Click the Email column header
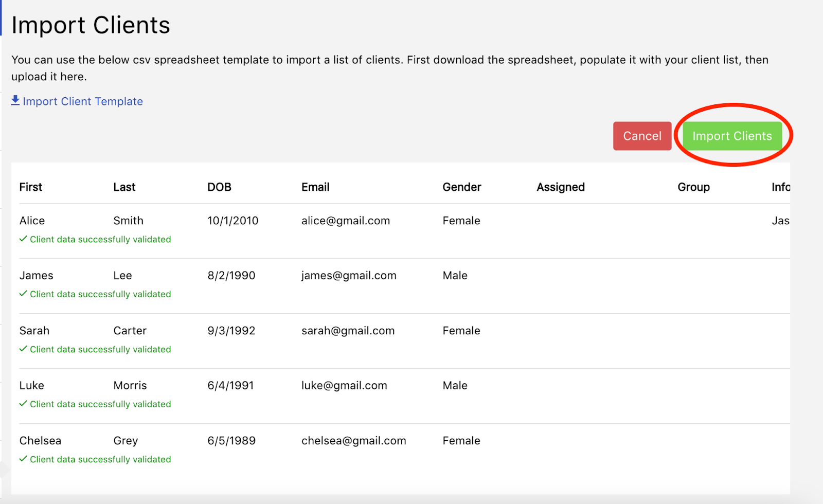The height and width of the screenshot is (504, 823). (x=315, y=187)
